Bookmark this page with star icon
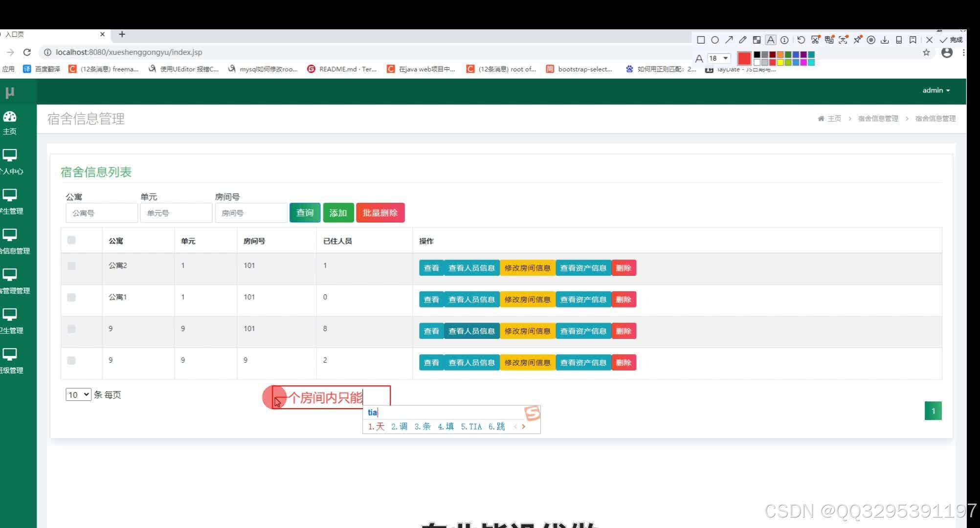Image resolution: width=980 pixels, height=528 pixels. [x=926, y=52]
